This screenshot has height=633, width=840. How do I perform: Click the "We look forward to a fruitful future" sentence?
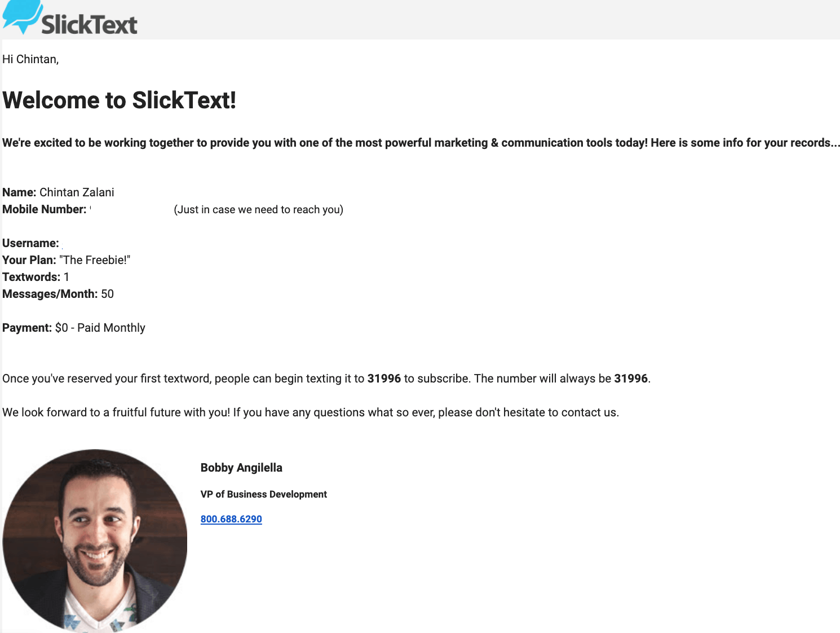(310, 412)
